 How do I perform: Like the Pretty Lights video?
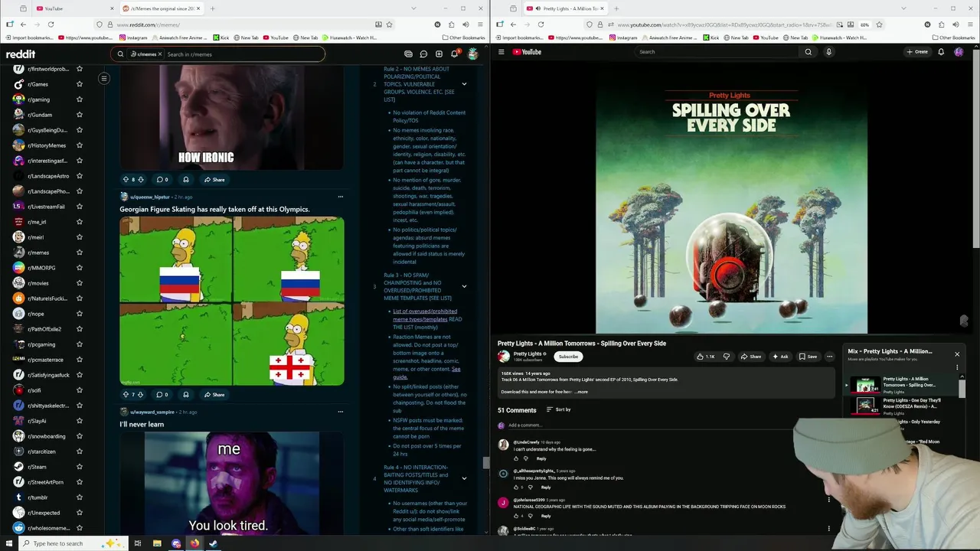[705, 357]
